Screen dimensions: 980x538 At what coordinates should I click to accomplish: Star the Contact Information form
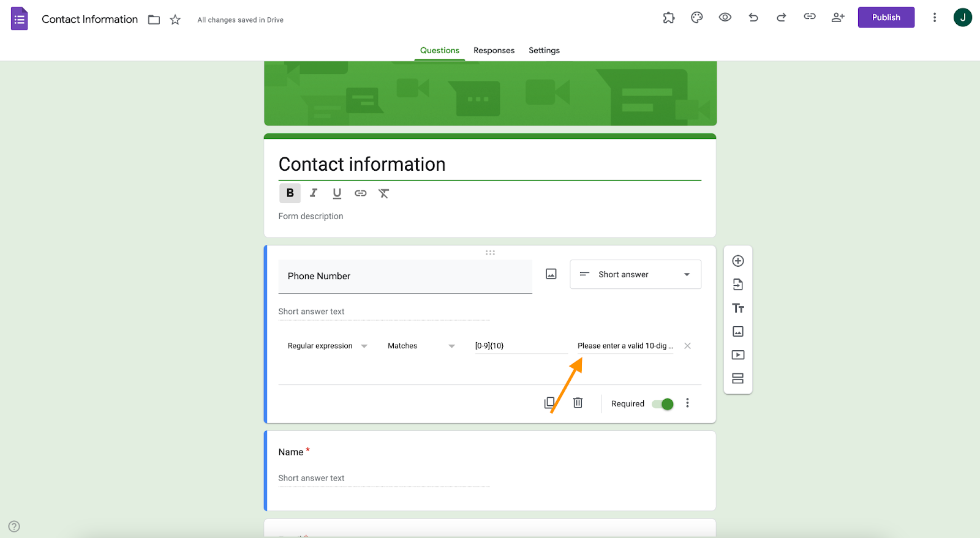coord(175,20)
